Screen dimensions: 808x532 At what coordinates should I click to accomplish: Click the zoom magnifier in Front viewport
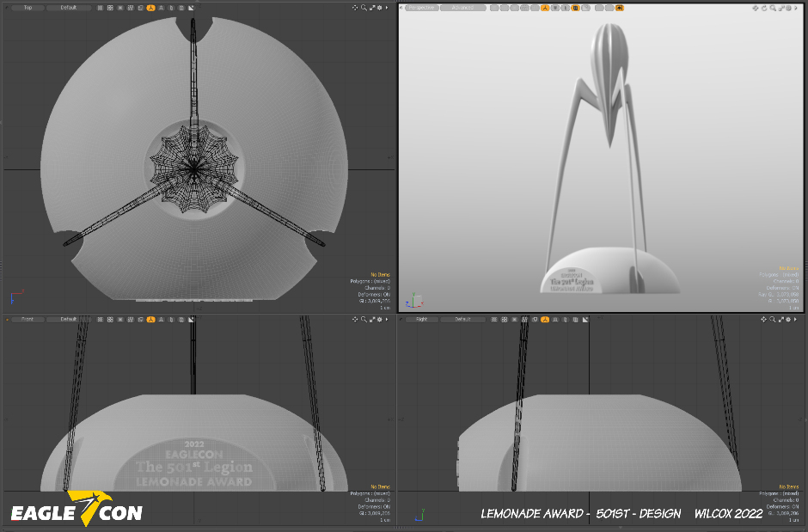tap(364, 319)
